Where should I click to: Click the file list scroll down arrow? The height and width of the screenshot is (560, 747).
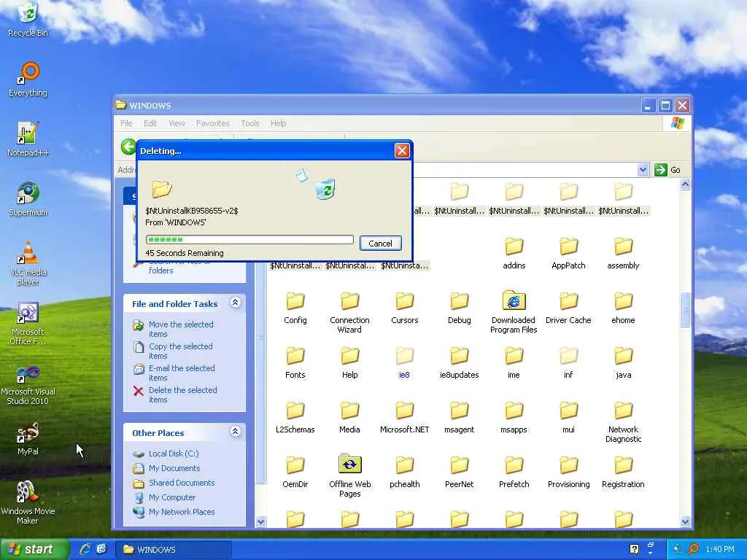click(x=685, y=521)
